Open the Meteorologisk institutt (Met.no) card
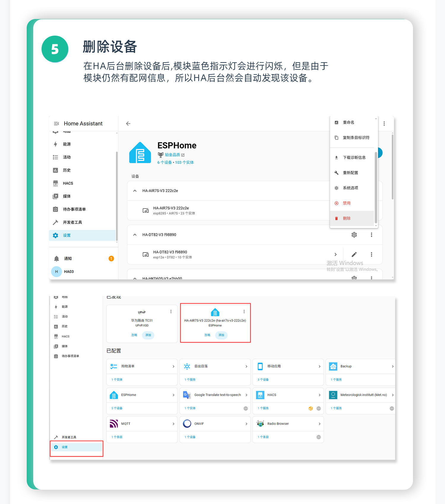 361,395
